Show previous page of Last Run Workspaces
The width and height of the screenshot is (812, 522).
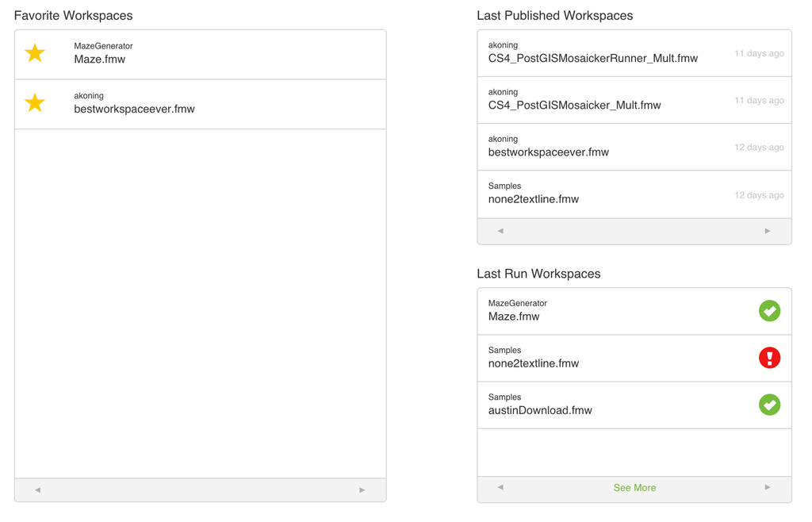500,488
